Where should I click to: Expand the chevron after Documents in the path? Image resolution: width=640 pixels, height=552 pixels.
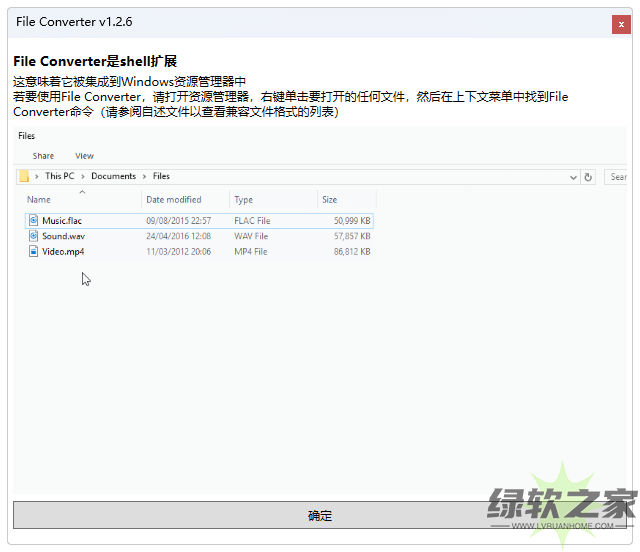click(144, 176)
